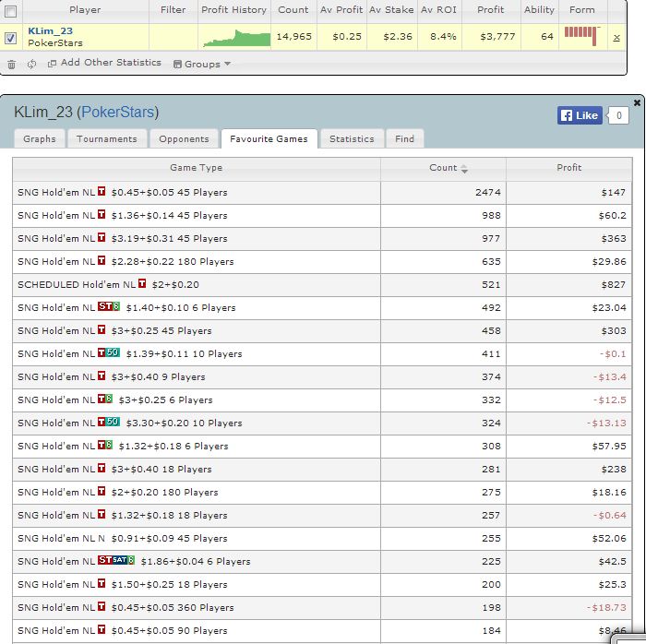Select the Favourite Games tab
Viewport: 646px width, 644px height.
point(269,138)
